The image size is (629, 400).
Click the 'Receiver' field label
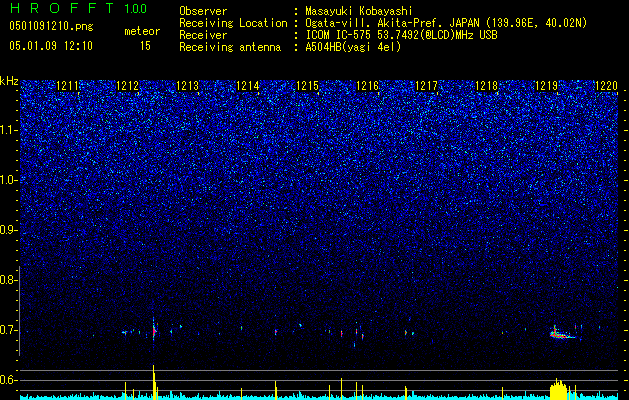click(x=203, y=35)
